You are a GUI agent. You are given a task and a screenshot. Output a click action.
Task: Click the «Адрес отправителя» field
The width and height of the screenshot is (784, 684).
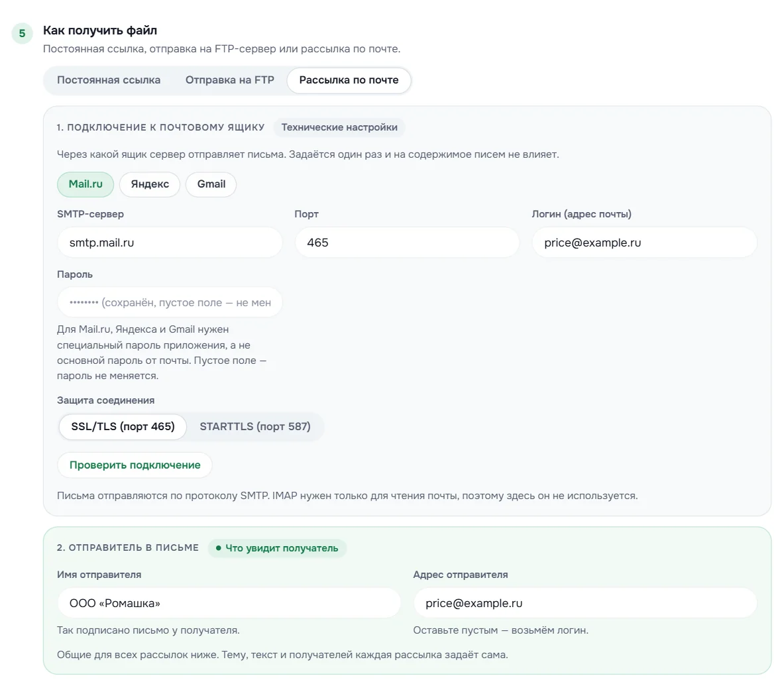coord(585,603)
